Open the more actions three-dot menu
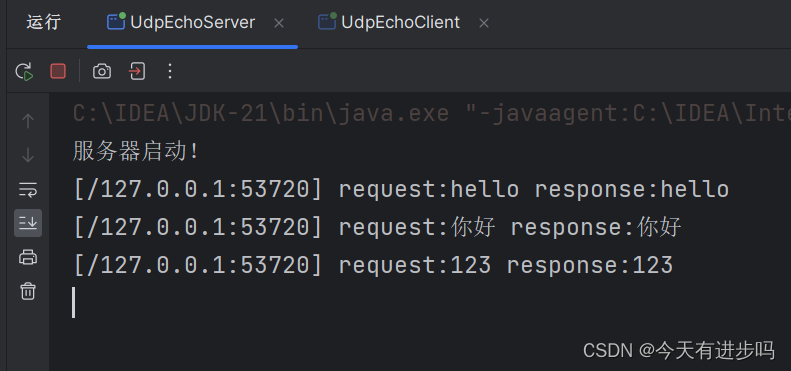Image resolution: width=791 pixels, height=371 pixels. [x=170, y=71]
